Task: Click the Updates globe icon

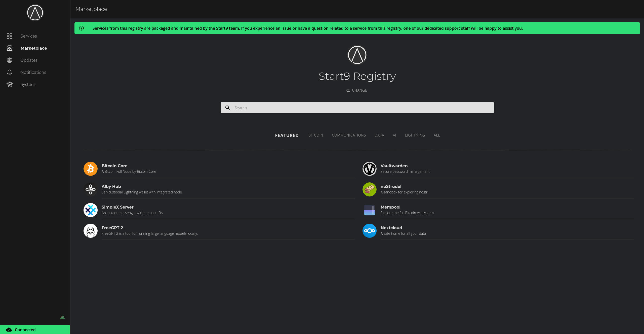Action: (10, 60)
